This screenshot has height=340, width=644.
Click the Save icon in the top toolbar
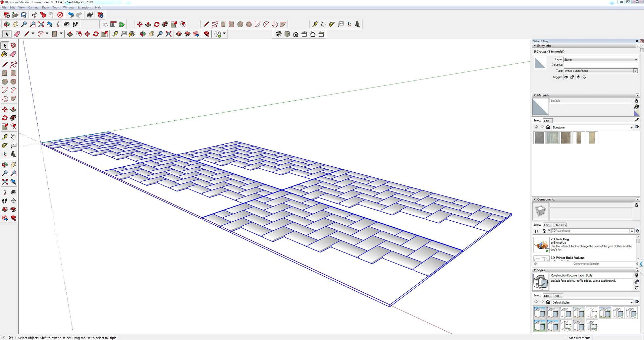point(24,15)
